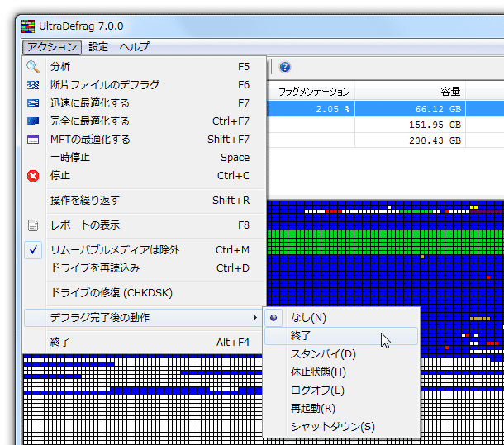Choose 一時停止 from the menu
The width and height of the screenshot is (504, 445).
coord(144,158)
